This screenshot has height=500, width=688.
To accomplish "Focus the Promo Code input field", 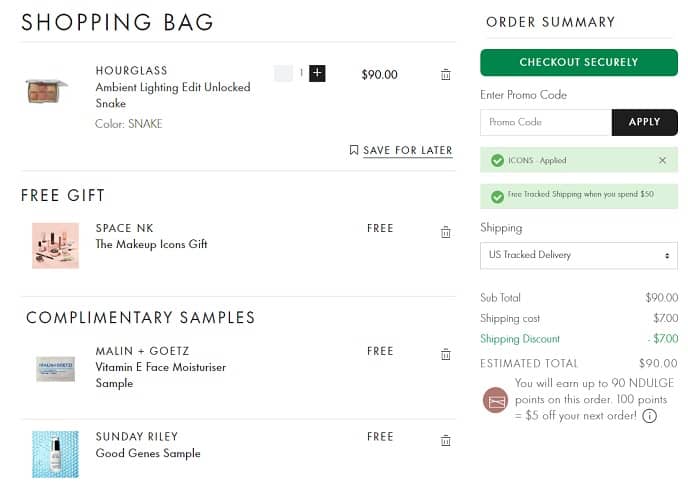I will point(546,122).
